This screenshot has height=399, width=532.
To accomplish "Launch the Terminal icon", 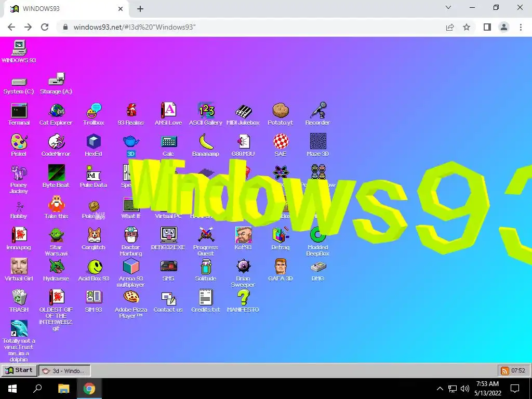I will 19,111.
